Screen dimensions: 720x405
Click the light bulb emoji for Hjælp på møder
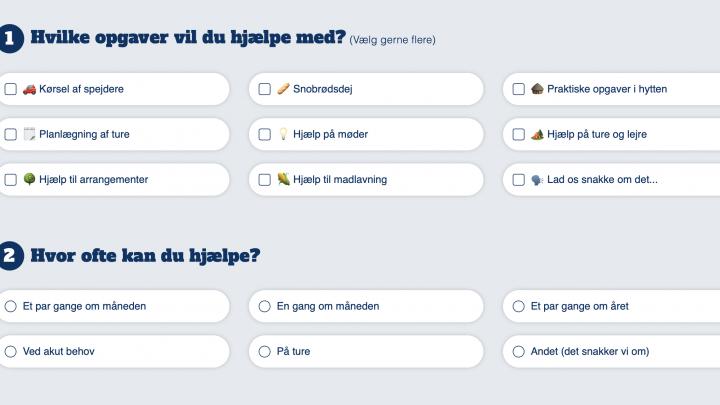pyautogui.click(x=283, y=134)
